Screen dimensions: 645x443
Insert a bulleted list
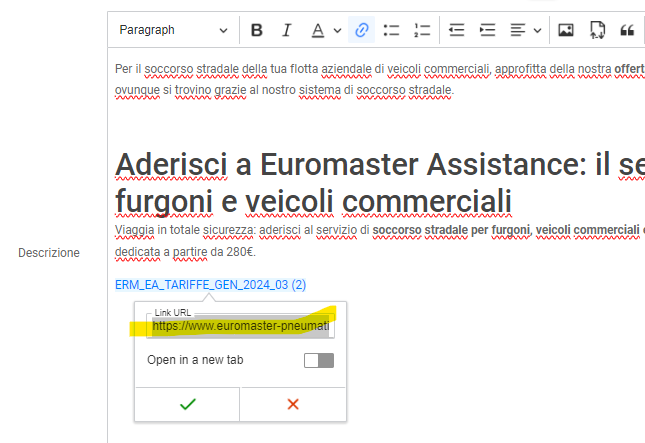click(391, 30)
